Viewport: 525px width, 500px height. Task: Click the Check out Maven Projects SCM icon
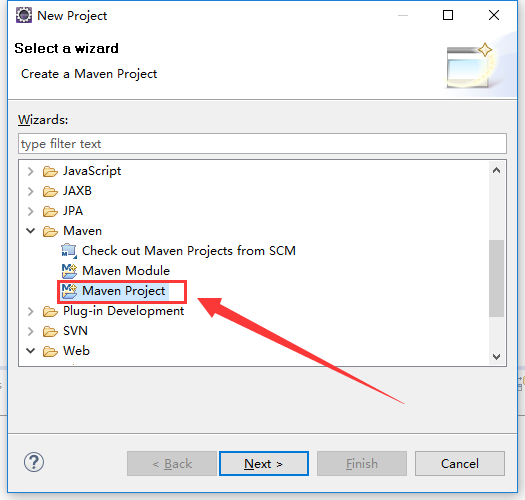pos(69,251)
